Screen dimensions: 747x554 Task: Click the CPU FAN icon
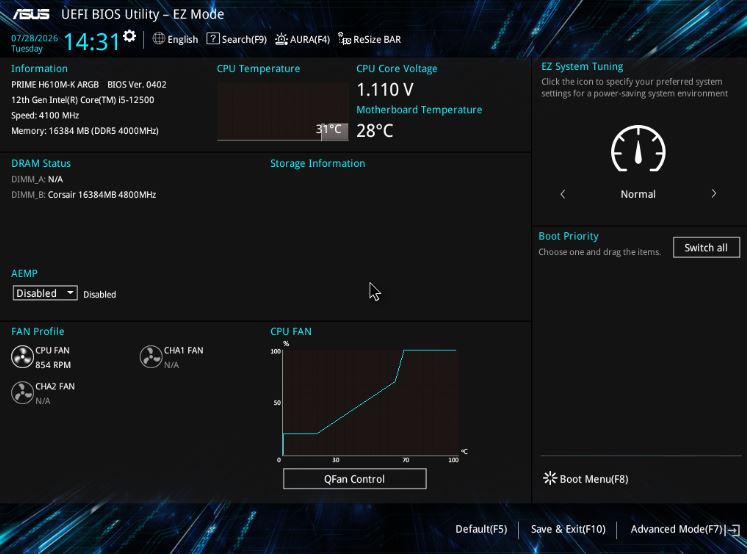click(22, 357)
